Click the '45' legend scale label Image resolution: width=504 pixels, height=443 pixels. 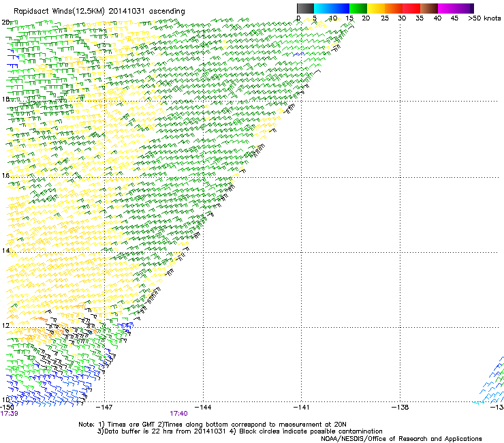[454, 18]
